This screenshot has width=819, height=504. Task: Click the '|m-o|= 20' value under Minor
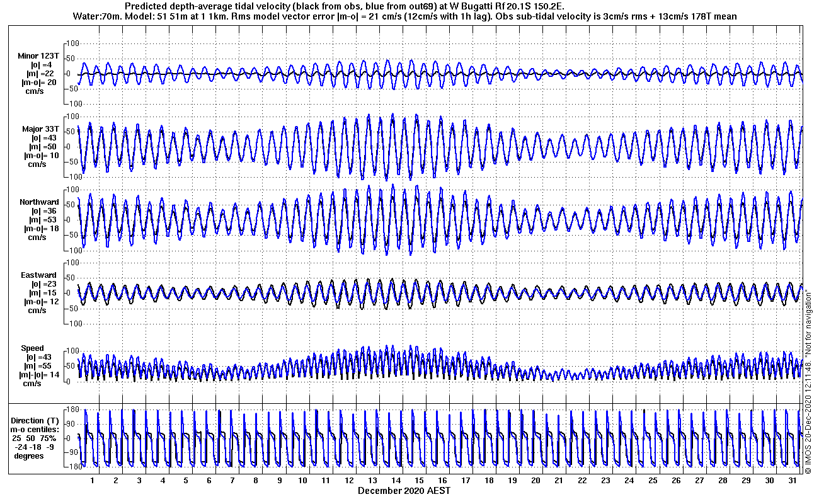[x=39, y=83]
